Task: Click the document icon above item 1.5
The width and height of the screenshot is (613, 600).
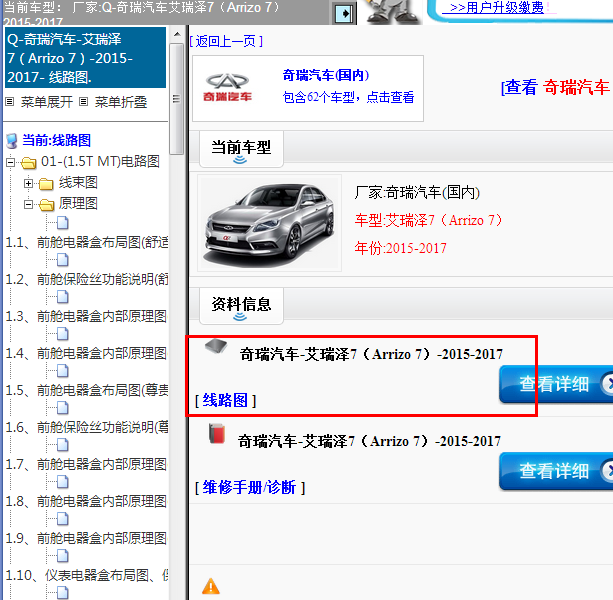Action: point(63,371)
